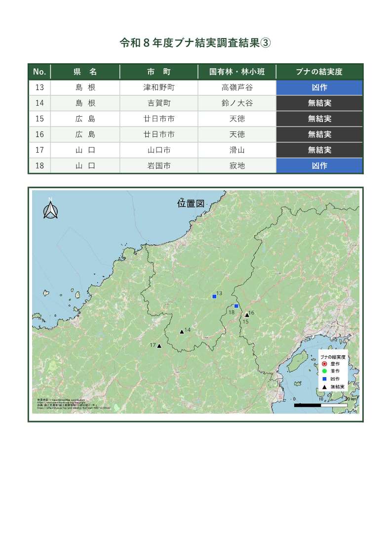Image resolution: width=392 pixels, height=555 pixels.
Task: Click the black triangle marker beside label 16
Action: 247,315
